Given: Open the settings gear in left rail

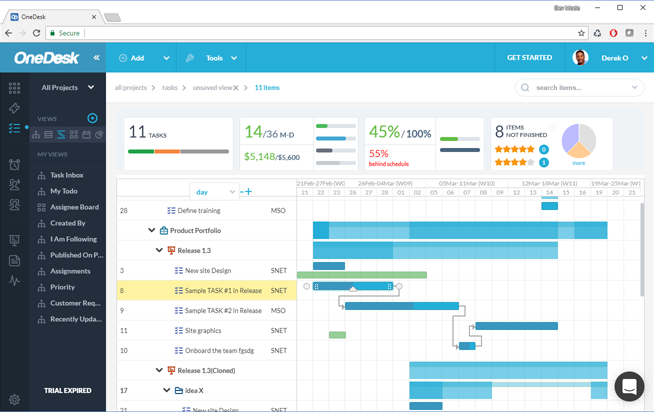Looking at the screenshot, I should tap(14, 400).
